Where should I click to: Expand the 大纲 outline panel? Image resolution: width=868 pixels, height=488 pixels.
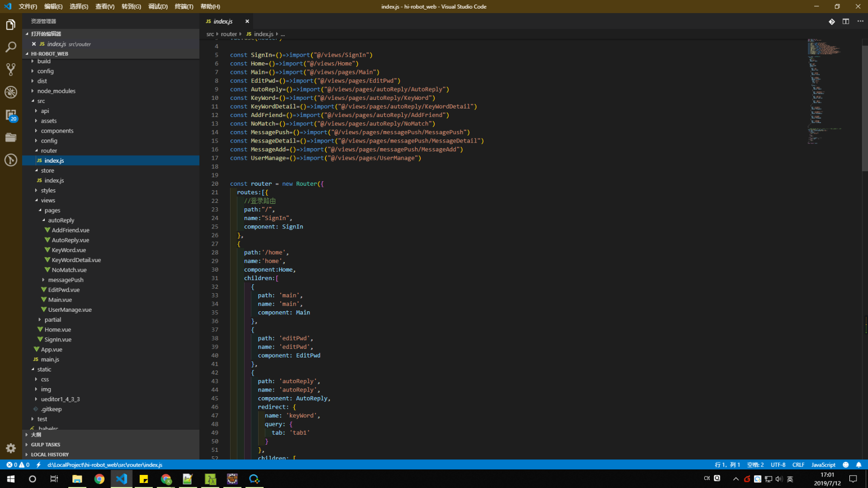pyautogui.click(x=111, y=435)
